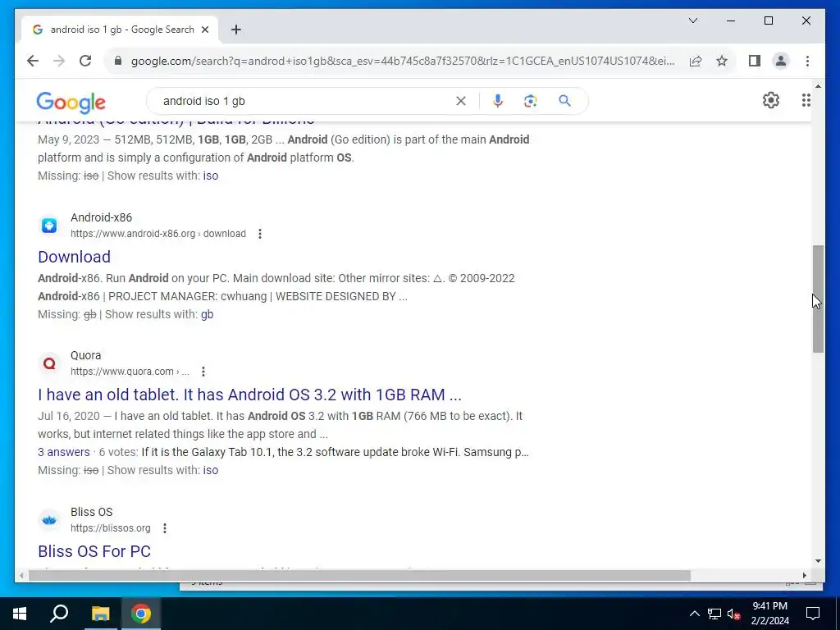Click the scroll-down arrow of page
This screenshot has width=840, height=630.
pyautogui.click(x=818, y=561)
